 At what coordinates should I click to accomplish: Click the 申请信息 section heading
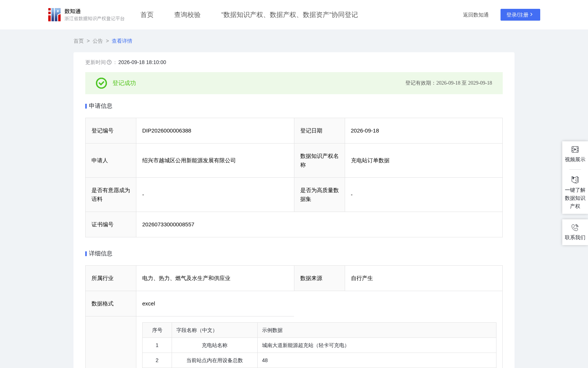point(101,106)
